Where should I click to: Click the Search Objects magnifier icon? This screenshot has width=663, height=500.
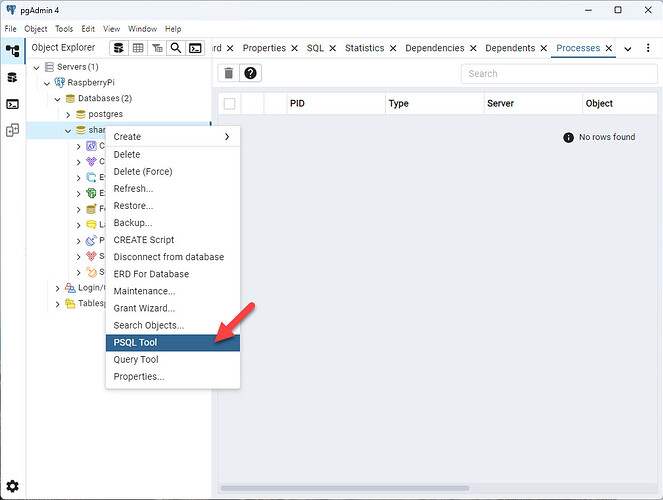176,48
